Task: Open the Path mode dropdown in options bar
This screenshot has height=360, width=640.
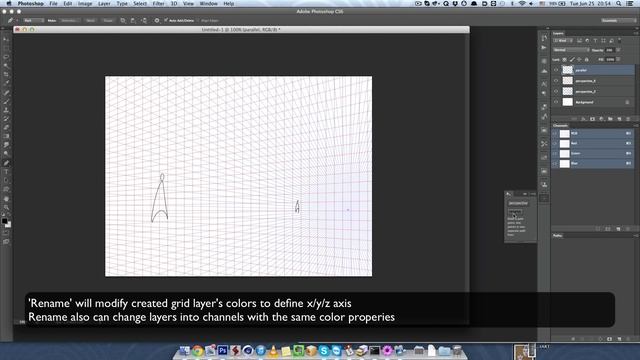Action: (33, 20)
